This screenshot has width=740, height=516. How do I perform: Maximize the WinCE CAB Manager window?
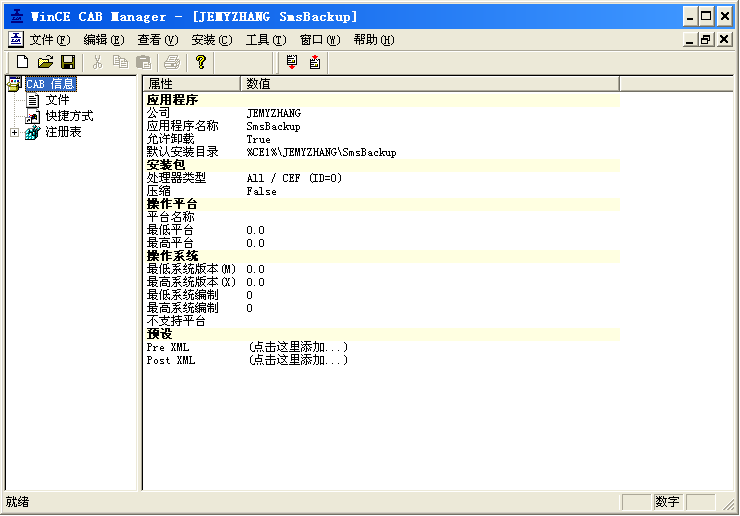tap(706, 17)
